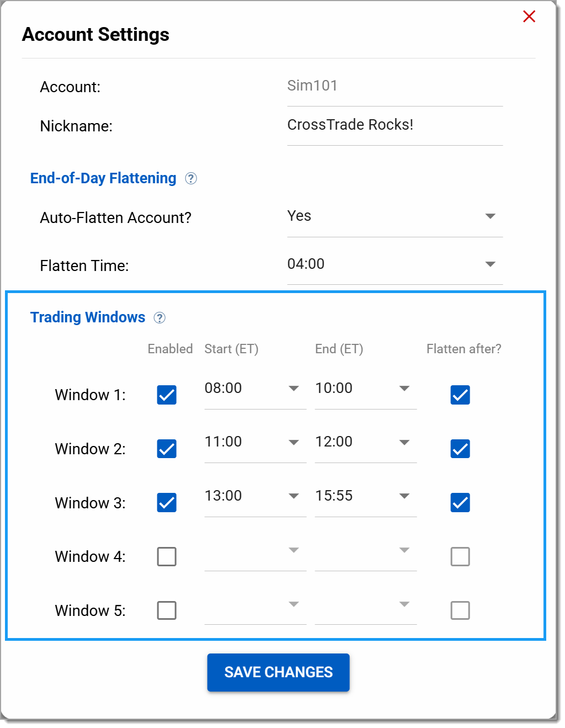Expand Window 2 Start time dropdown
The height and width of the screenshot is (728, 565).
tap(254, 442)
